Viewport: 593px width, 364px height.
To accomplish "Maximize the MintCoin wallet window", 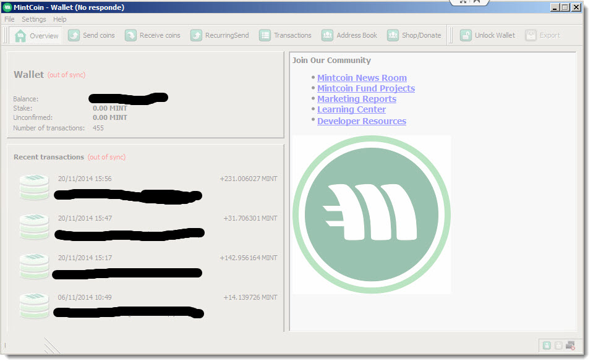I will point(565,7).
